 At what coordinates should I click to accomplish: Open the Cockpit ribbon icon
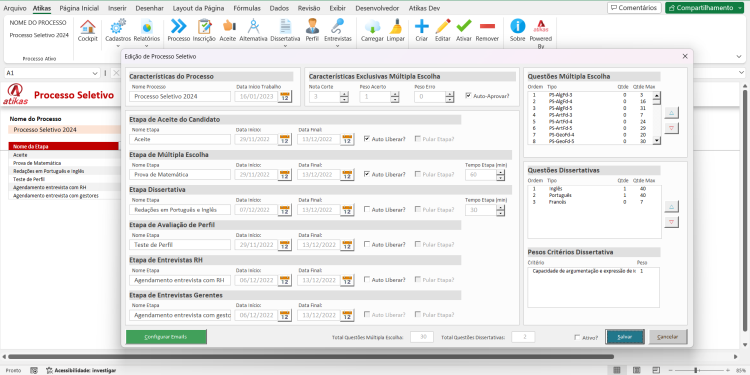click(88, 26)
